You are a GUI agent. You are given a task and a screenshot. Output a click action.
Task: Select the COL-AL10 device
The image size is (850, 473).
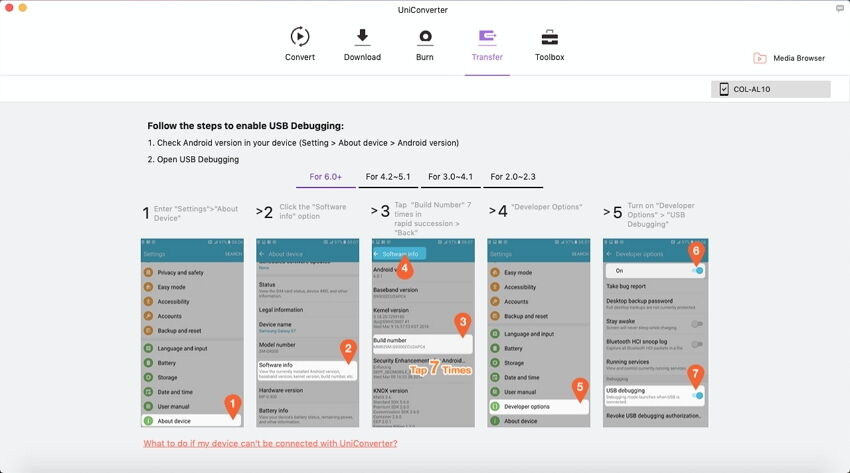pos(770,89)
